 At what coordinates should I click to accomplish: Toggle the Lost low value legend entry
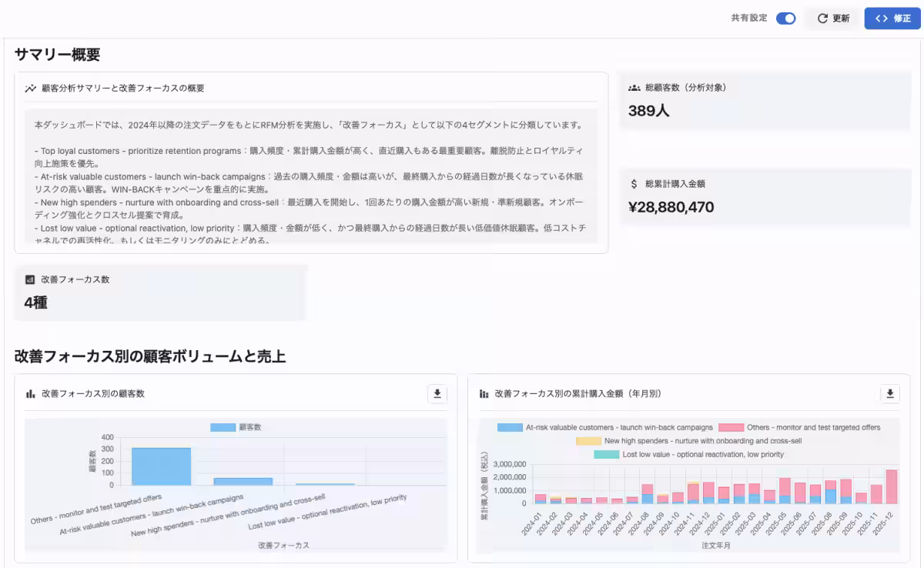click(689, 455)
